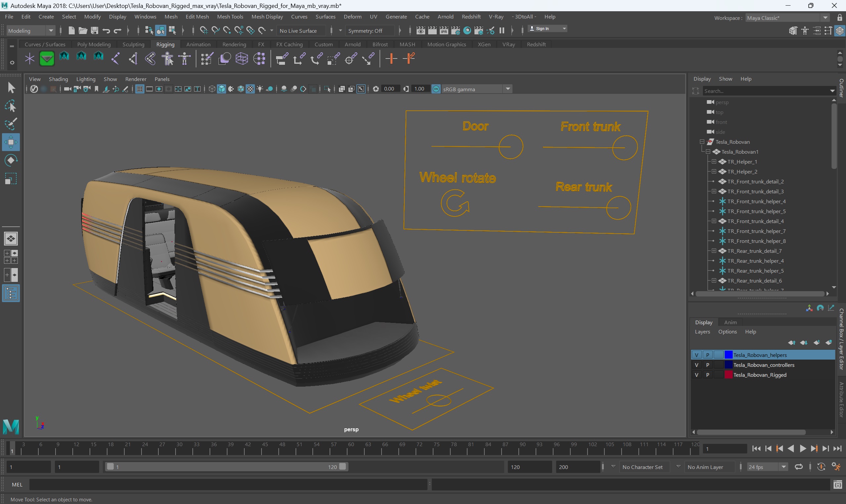Activate the Paint selection tool
Viewport: 846px width, 504px height.
tap(11, 124)
